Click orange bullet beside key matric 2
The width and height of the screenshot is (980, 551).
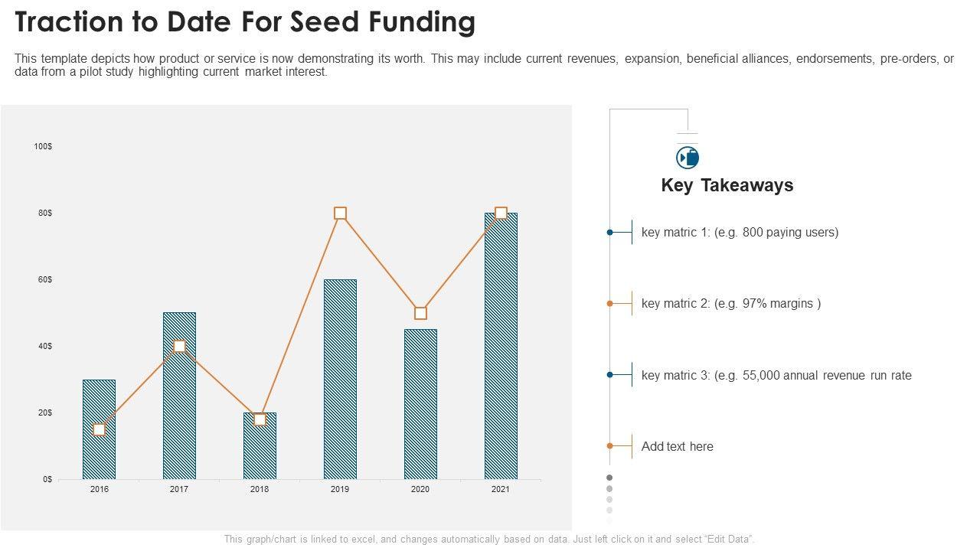point(610,304)
